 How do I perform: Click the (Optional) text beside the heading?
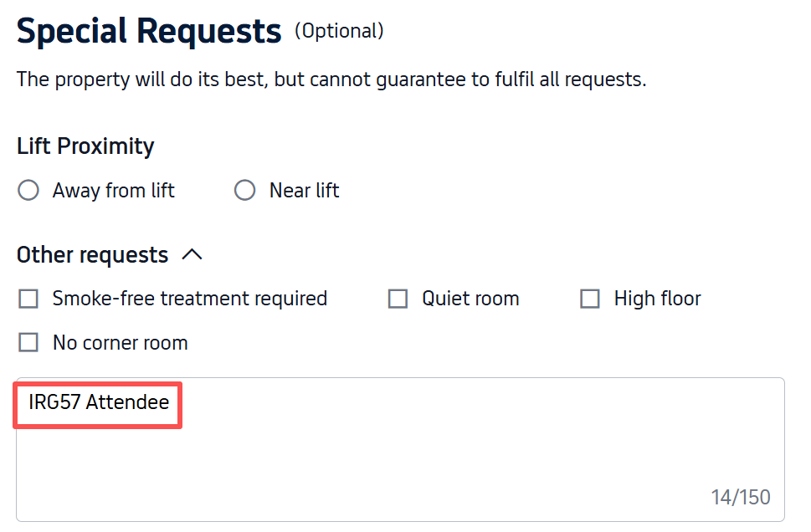[339, 31]
